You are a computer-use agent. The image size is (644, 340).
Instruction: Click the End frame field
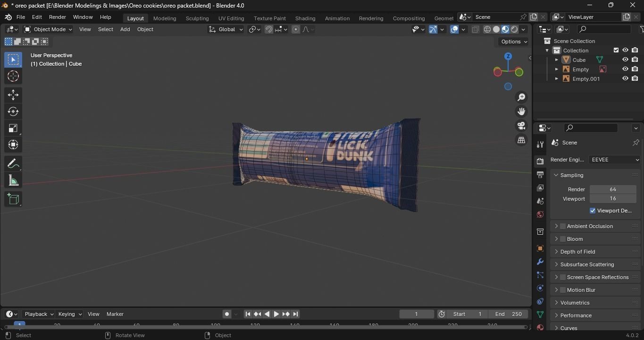[x=509, y=314]
